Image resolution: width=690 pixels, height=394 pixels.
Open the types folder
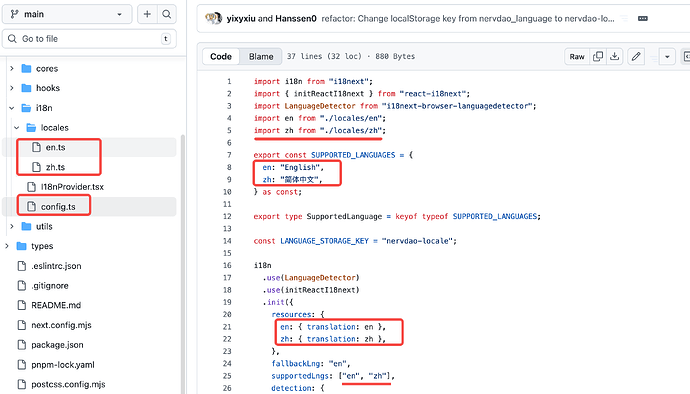tap(42, 246)
